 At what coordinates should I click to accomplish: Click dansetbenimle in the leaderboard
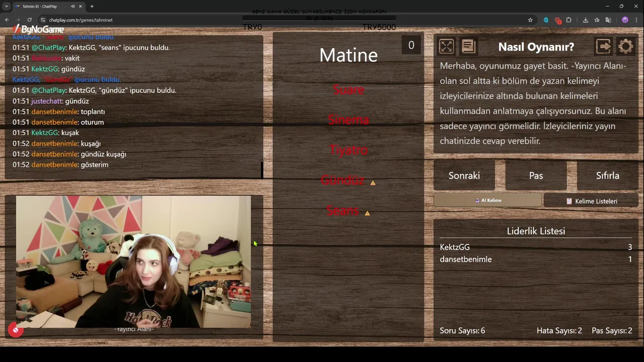coord(466,259)
